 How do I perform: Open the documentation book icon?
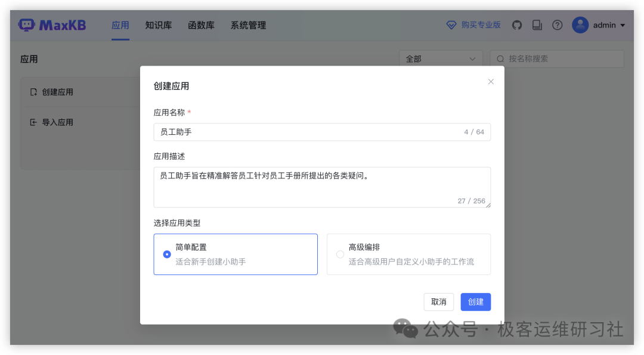537,25
